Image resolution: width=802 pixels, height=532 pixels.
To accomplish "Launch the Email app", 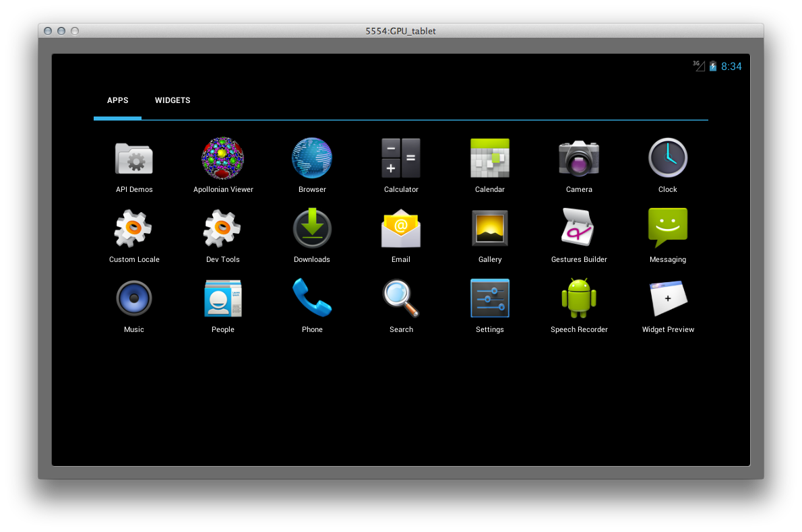I will (401, 229).
